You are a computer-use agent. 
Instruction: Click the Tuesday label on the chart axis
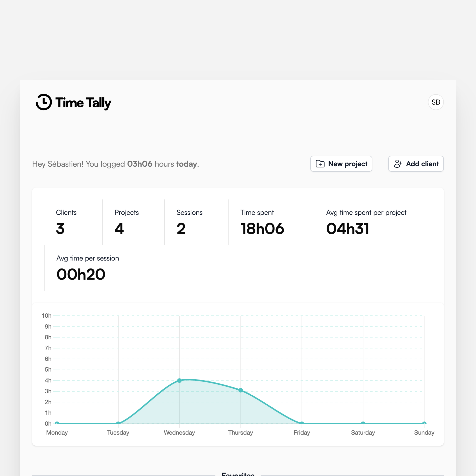click(x=118, y=433)
